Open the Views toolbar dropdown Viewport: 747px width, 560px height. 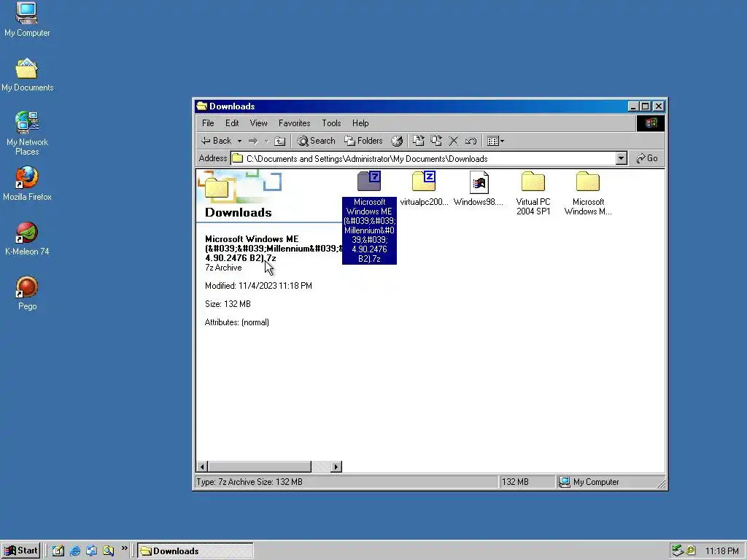[x=495, y=141]
